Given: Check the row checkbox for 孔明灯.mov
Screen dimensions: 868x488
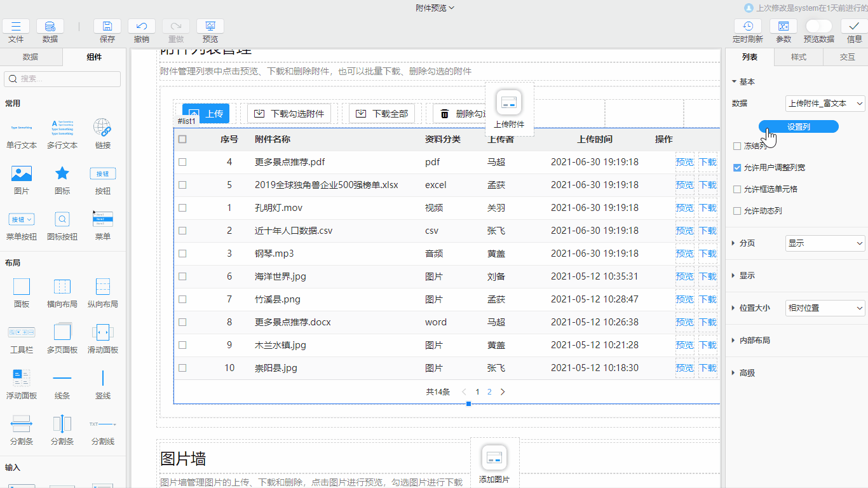Looking at the screenshot, I should [x=182, y=208].
